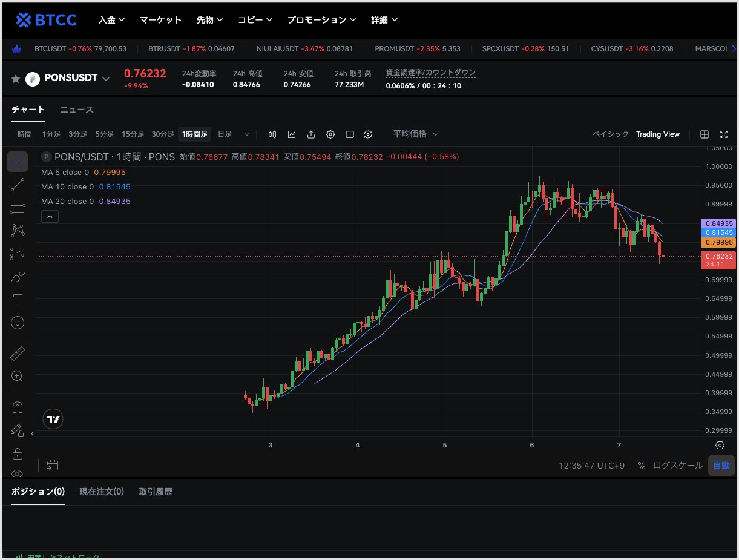
Task: Open the Fibonacci retracement lines tool
Action: (x=18, y=208)
